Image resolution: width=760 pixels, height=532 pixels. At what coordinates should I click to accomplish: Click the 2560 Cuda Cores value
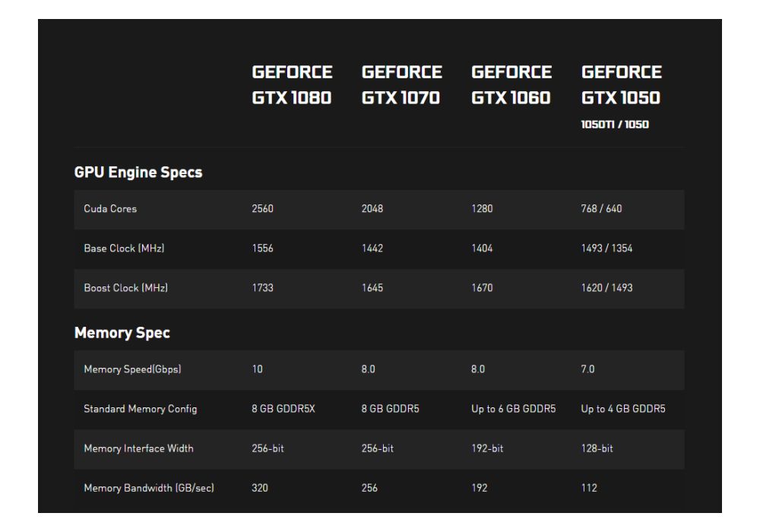[263, 210]
